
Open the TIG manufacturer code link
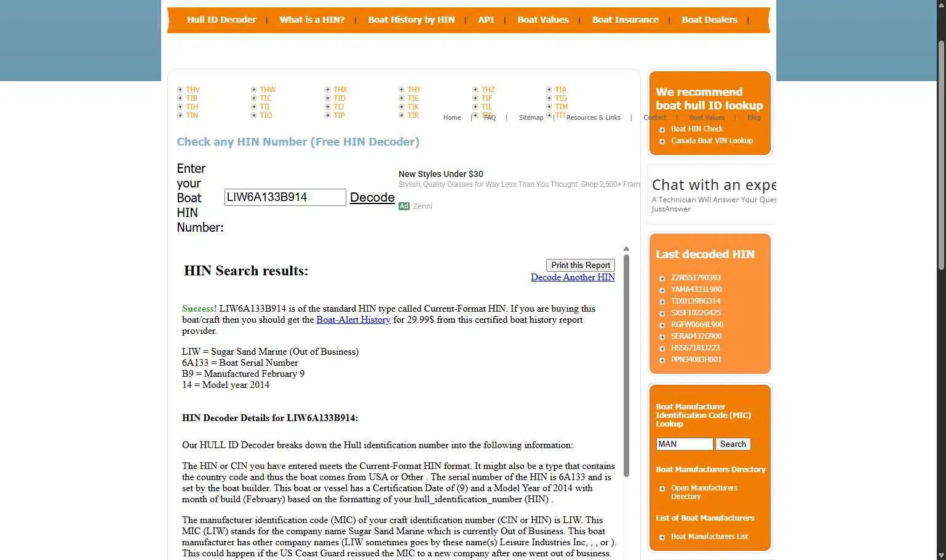click(561, 98)
